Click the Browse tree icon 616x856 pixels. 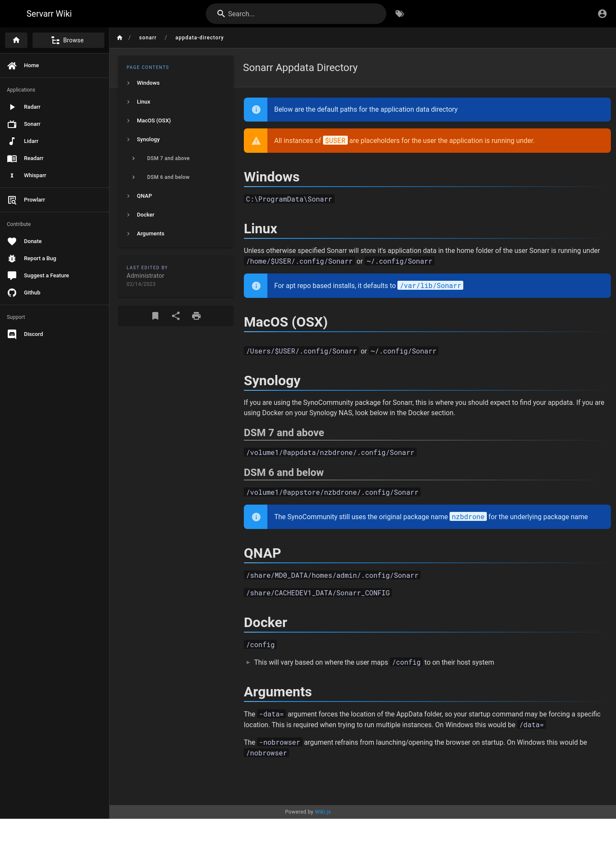tap(56, 40)
